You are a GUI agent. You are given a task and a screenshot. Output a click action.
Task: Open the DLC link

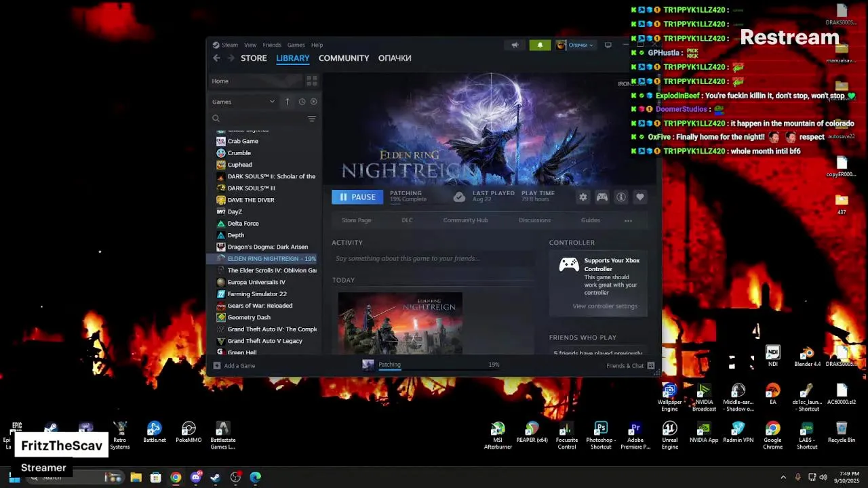pyautogui.click(x=407, y=220)
